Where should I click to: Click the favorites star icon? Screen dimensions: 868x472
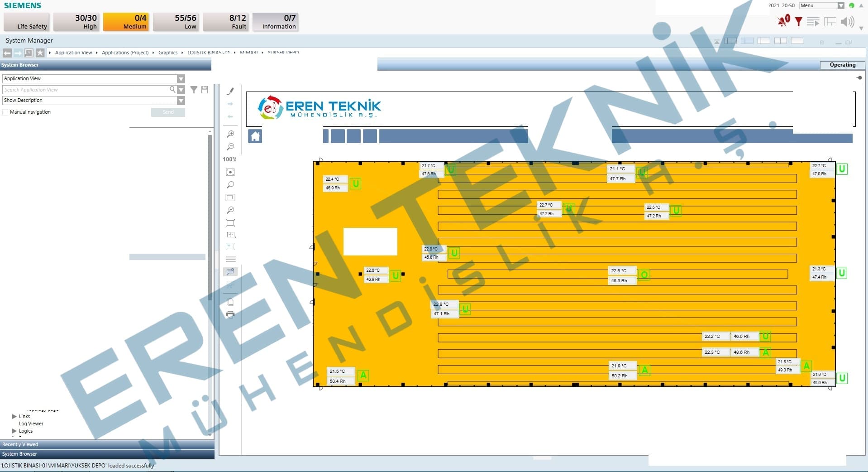[40, 53]
